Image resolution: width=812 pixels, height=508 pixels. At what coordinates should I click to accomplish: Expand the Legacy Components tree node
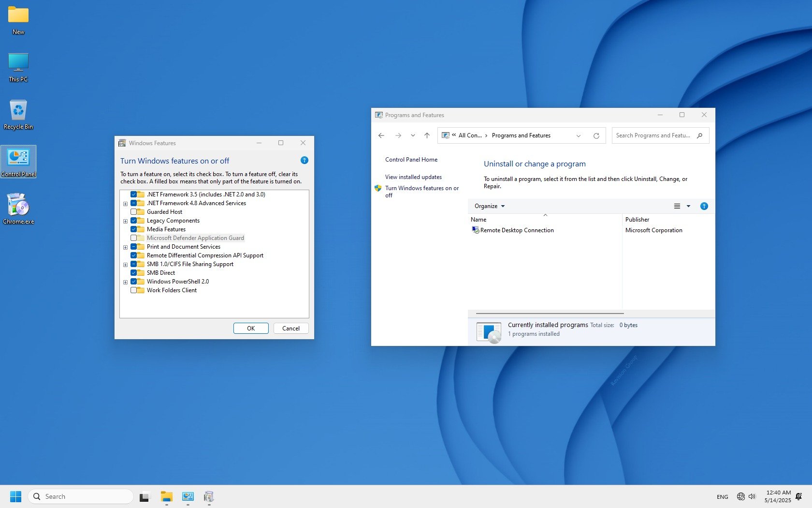(126, 221)
